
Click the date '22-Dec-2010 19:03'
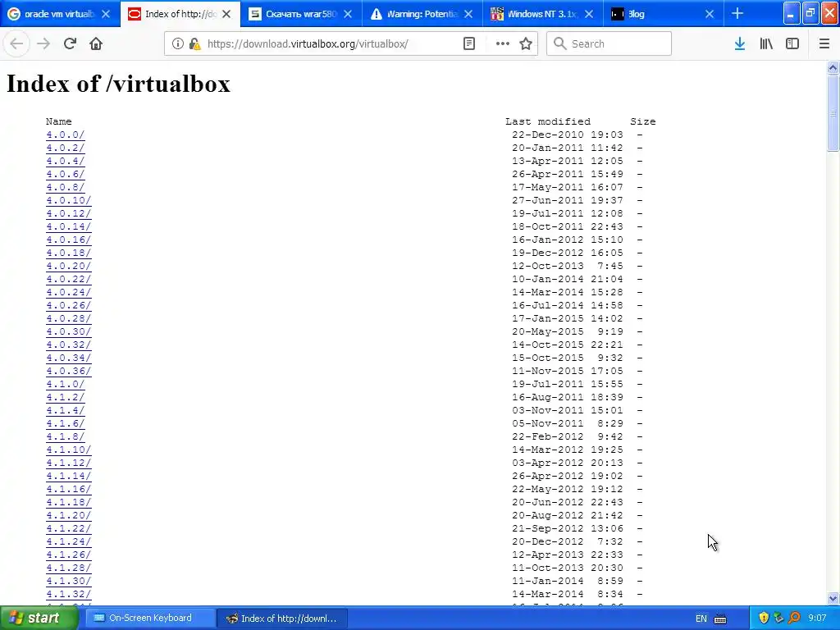(x=568, y=135)
